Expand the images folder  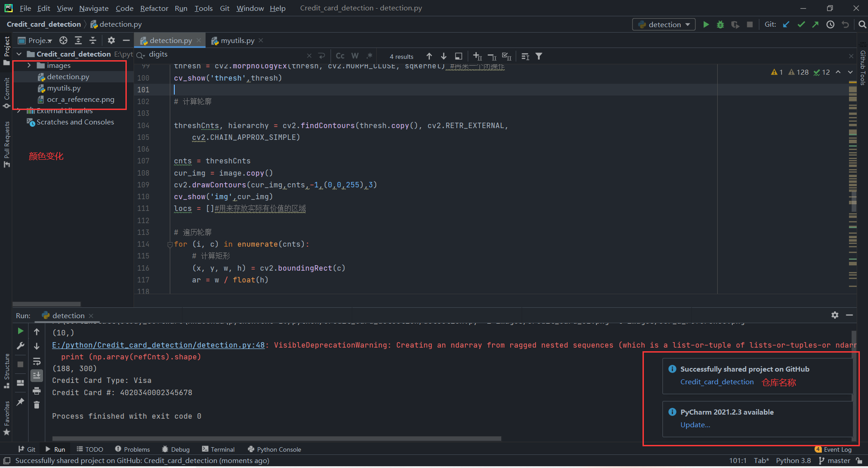pyautogui.click(x=29, y=65)
